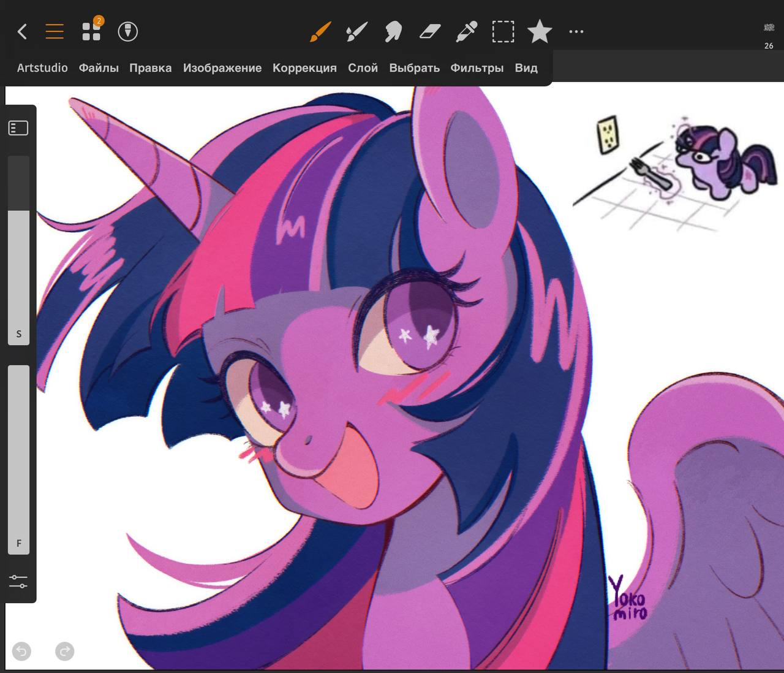Open the grid panels icon with badge
This screenshot has width=784, height=673.
point(91,31)
